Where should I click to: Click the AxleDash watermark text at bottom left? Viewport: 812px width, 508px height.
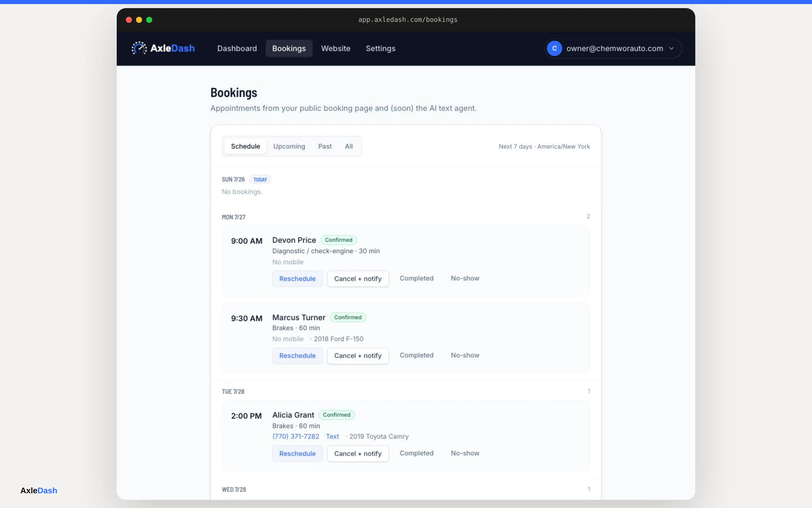39,490
